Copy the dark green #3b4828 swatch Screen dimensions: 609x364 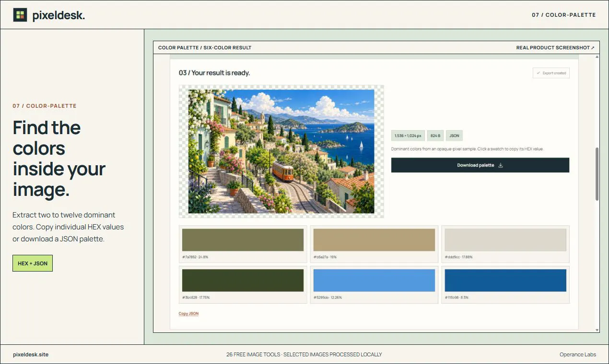[243, 280]
